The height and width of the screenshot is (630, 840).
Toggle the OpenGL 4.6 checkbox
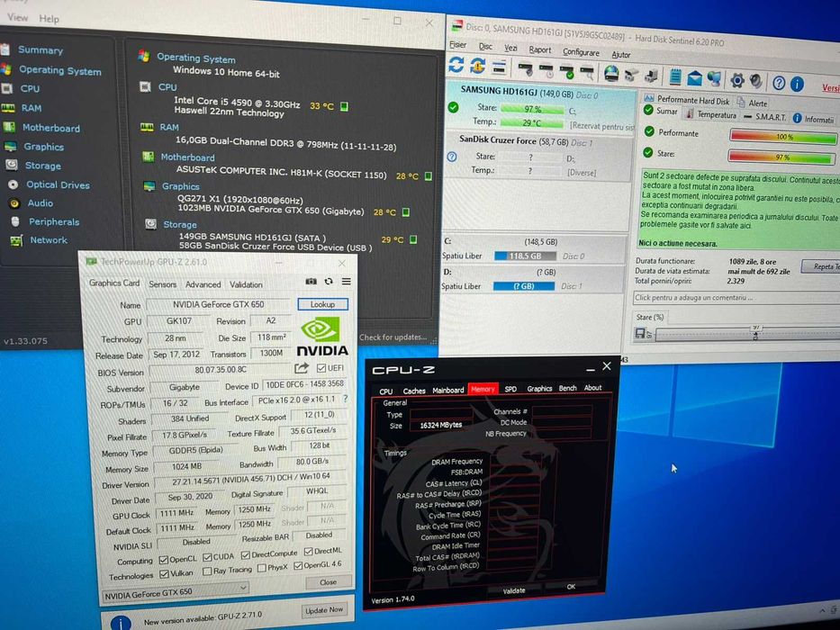pos(298,566)
